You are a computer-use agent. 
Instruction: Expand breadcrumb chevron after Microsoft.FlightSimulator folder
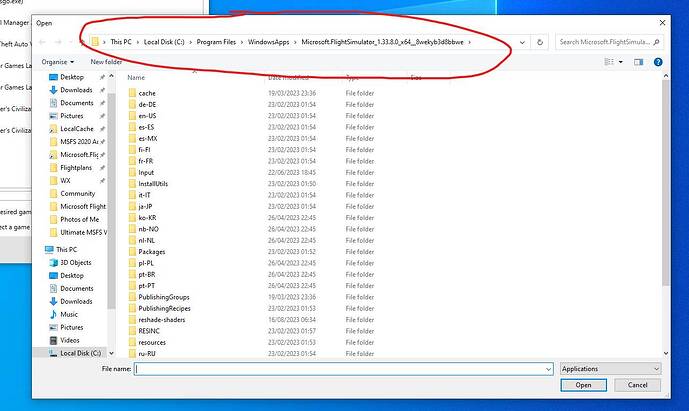tap(469, 42)
